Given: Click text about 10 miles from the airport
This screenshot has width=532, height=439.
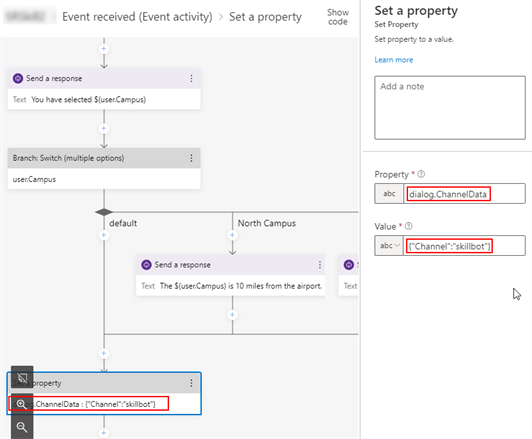Looking at the screenshot, I should click(x=241, y=286).
